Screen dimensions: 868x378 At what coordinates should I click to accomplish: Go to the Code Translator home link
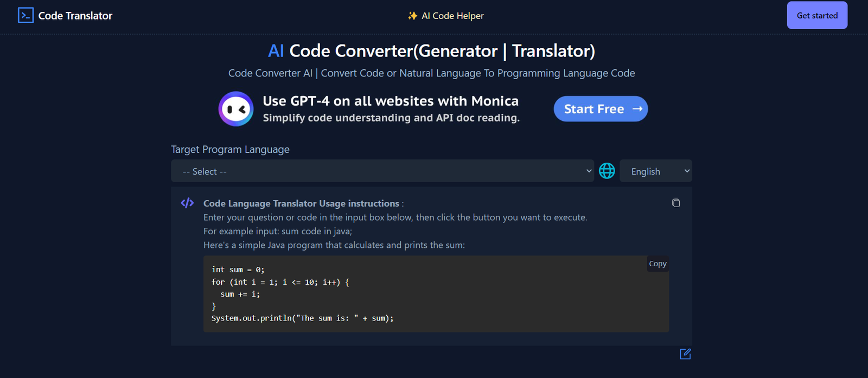pos(75,16)
